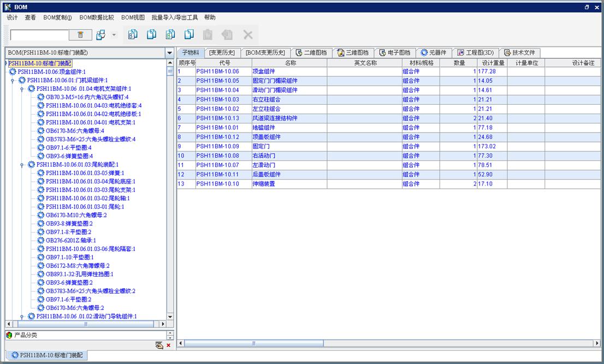Image resolution: width=604 pixels, height=364 pixels.
Task: Select the PSH11BM-10:标准门装配 bottom tab
Action: [47, 355]
